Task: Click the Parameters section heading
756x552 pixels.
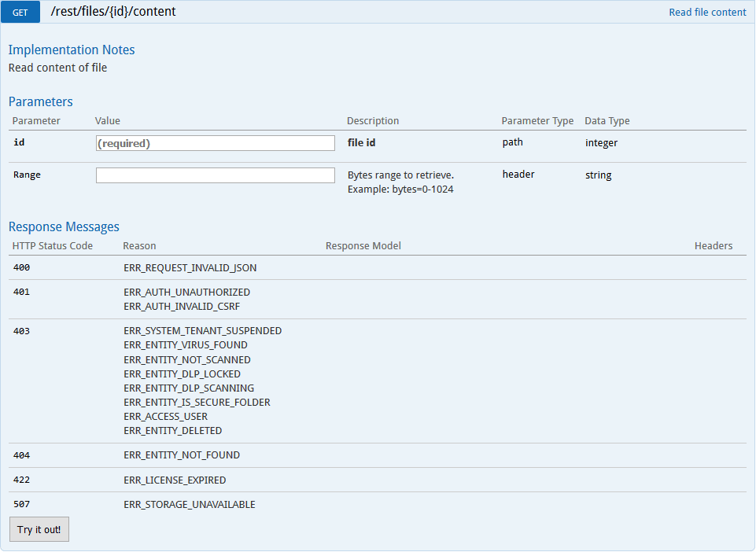Action: [40, 101]
